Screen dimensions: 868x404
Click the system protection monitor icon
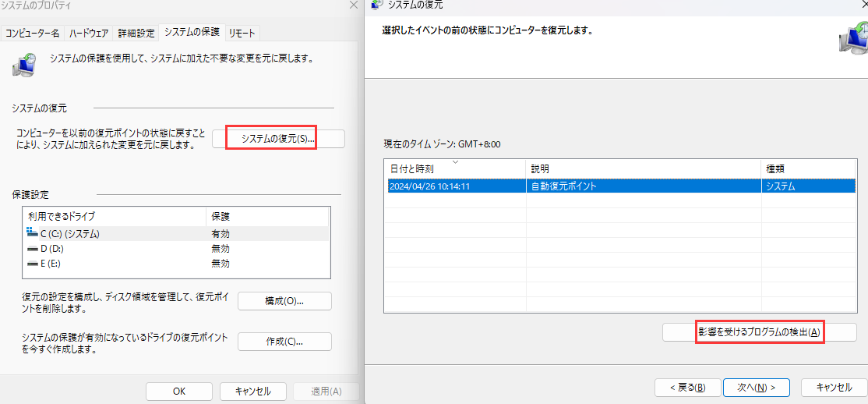(x=24, y=64)
